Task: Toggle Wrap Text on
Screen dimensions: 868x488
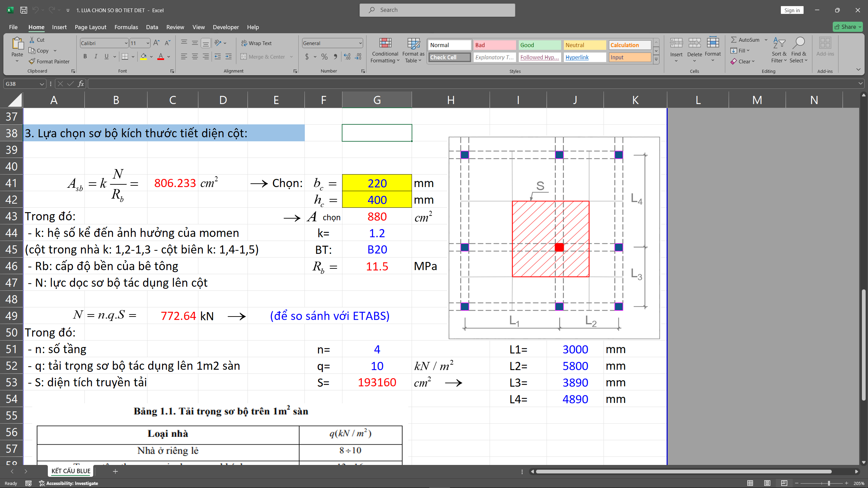Action: tap(256, 43)
